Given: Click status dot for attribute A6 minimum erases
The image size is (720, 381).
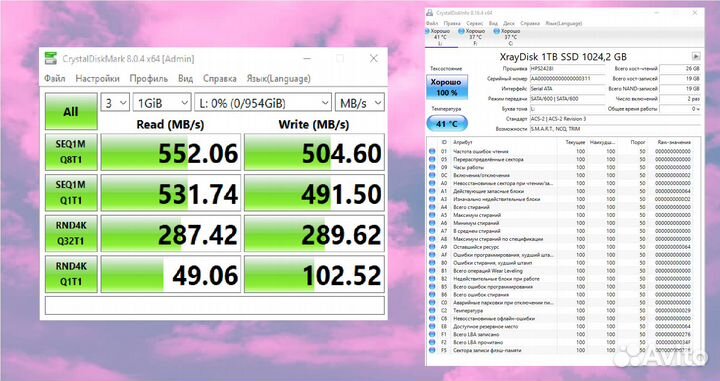Looking at the screenshot, I should pos(432,223).
